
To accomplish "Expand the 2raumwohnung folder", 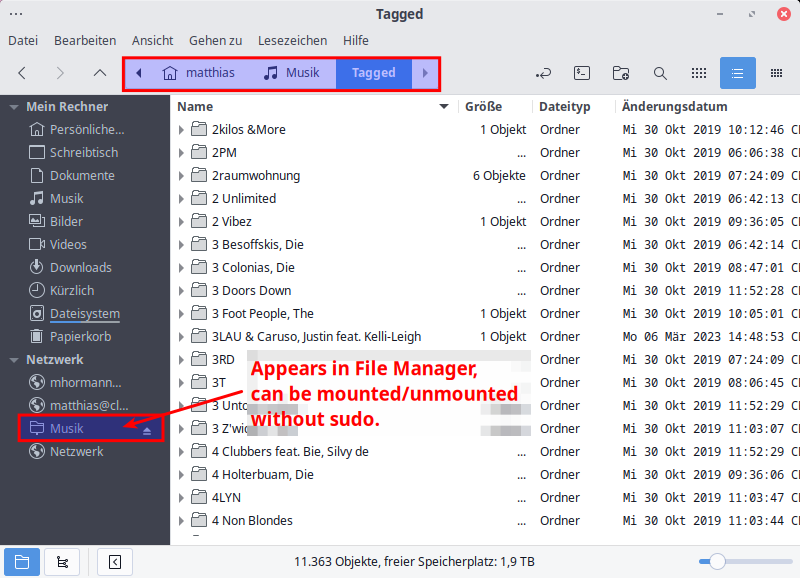I will click(x=181, y=175).
